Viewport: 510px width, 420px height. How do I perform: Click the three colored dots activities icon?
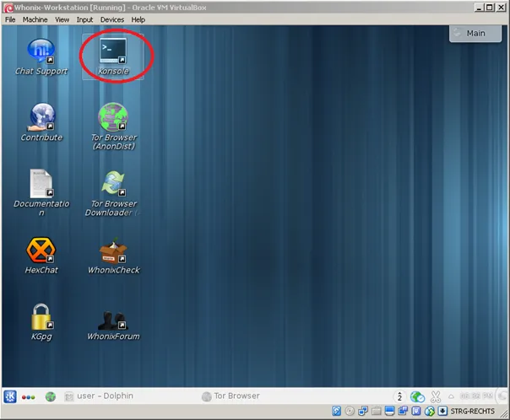point(29,397)
